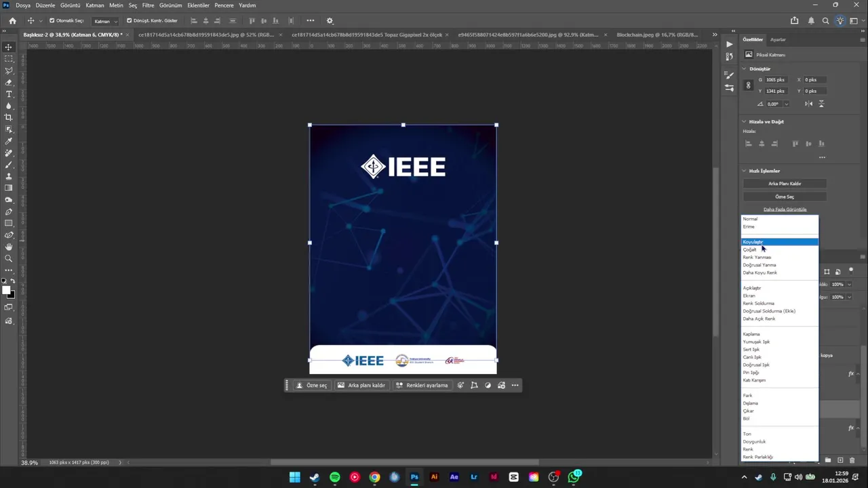Swap foreground and background colors
Screen dimensions: 868x488
[x=13, y=281]
